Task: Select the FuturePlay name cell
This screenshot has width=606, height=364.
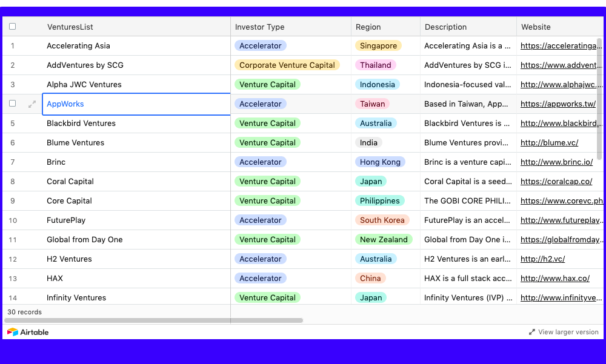Action: 136,220
